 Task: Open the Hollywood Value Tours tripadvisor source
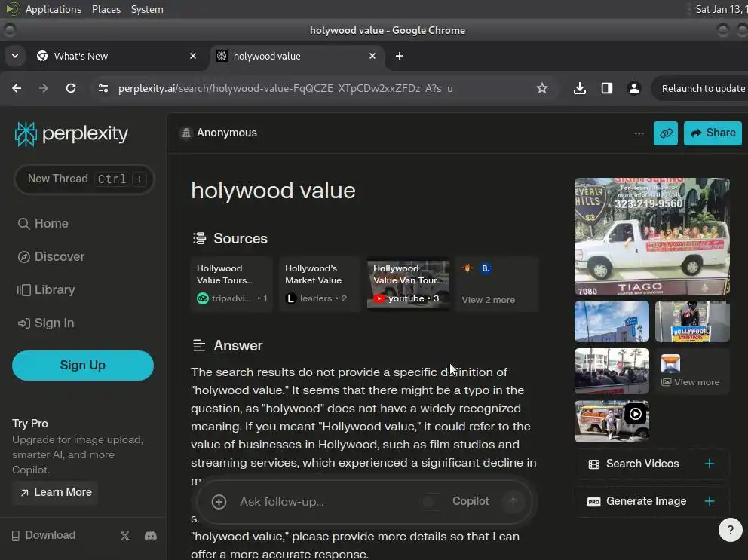coord(231,284)
